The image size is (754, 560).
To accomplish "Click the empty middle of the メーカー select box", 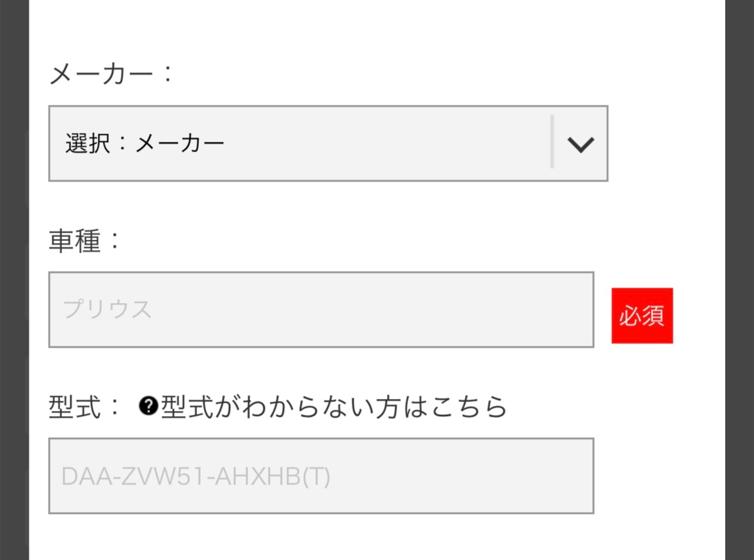I will (384, 144).
